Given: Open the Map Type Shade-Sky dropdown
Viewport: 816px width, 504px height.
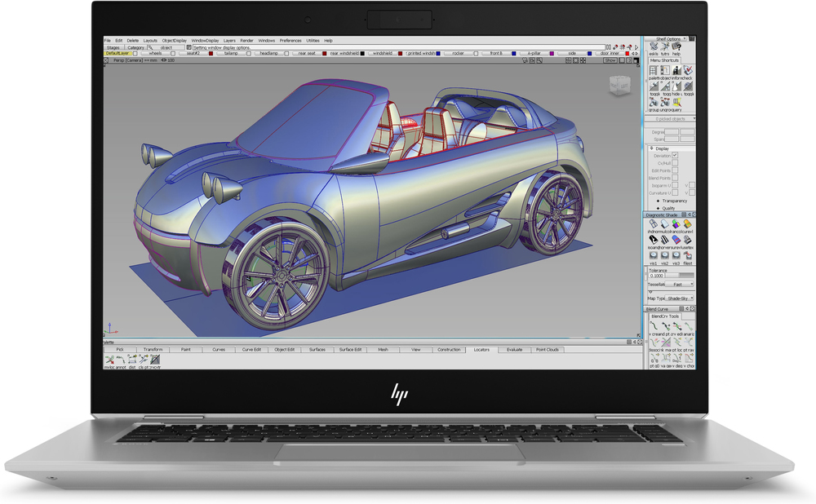Looking at the screenshot, I should (x=681, y=298).
